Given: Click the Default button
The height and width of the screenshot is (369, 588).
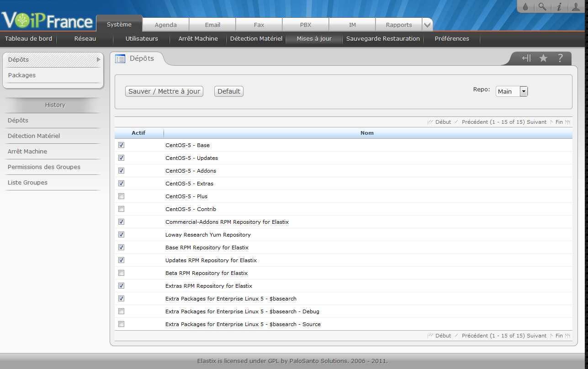Looking at the screenshot, I should pyautogui.click(x=229, y=91).
